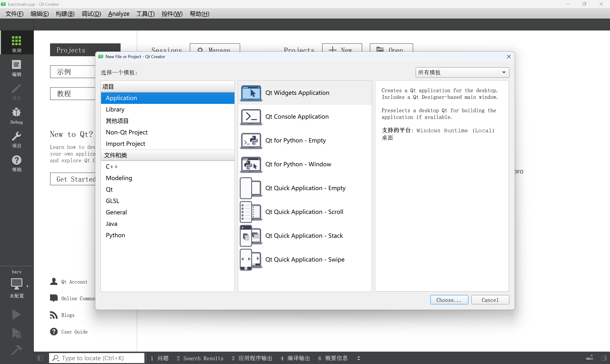Switch to Design (设计) mode
The height and width of the screenshot is (364, 610).
(x=16, y=92)
